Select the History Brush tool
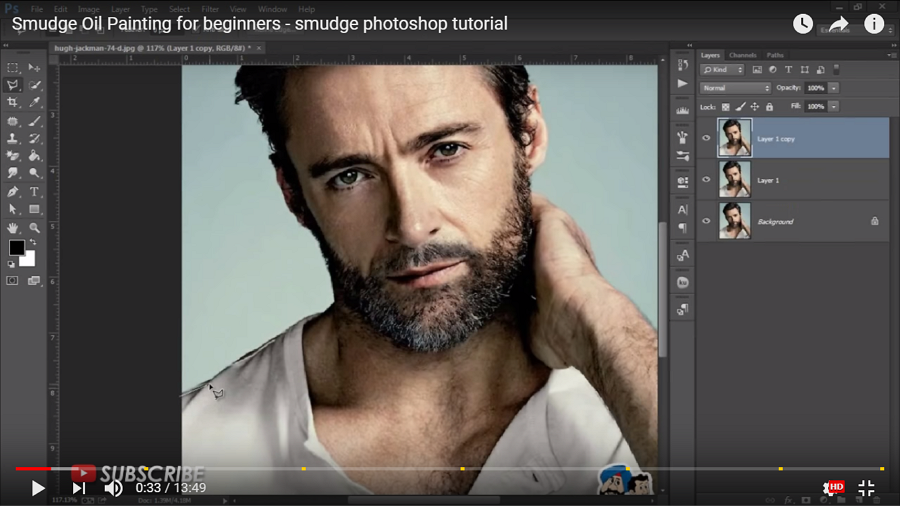Screen dimensions: 900x506 coord(34,138)
